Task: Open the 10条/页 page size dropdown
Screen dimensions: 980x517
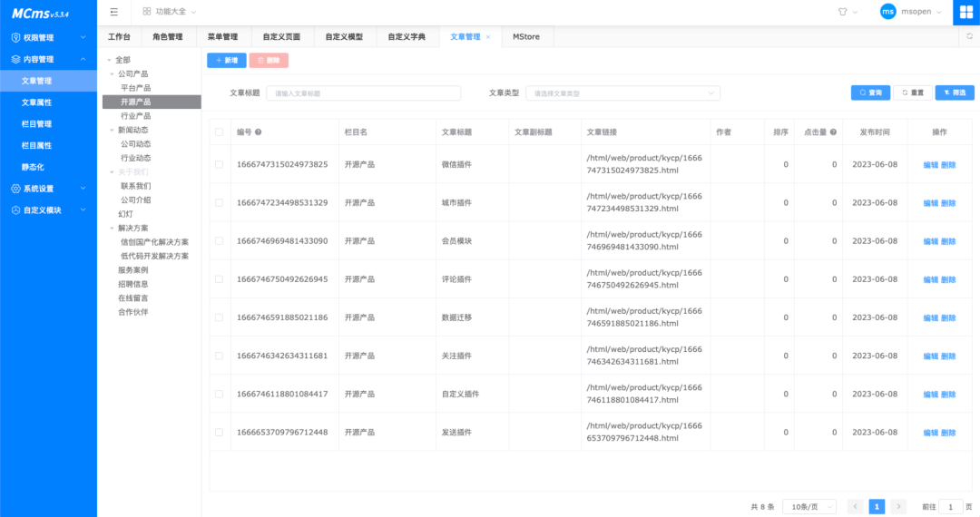Action: tap(809, 506)
